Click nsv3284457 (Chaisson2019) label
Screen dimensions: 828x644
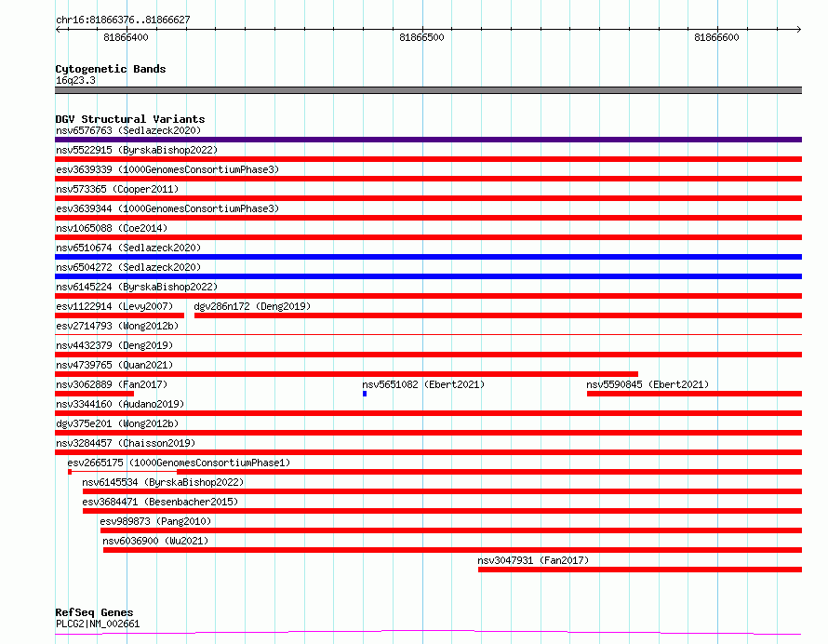pos(126,443)
